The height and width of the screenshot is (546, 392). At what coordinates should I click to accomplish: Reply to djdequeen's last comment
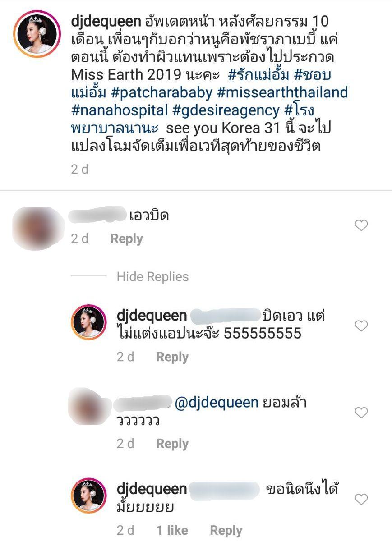(226, 530)
